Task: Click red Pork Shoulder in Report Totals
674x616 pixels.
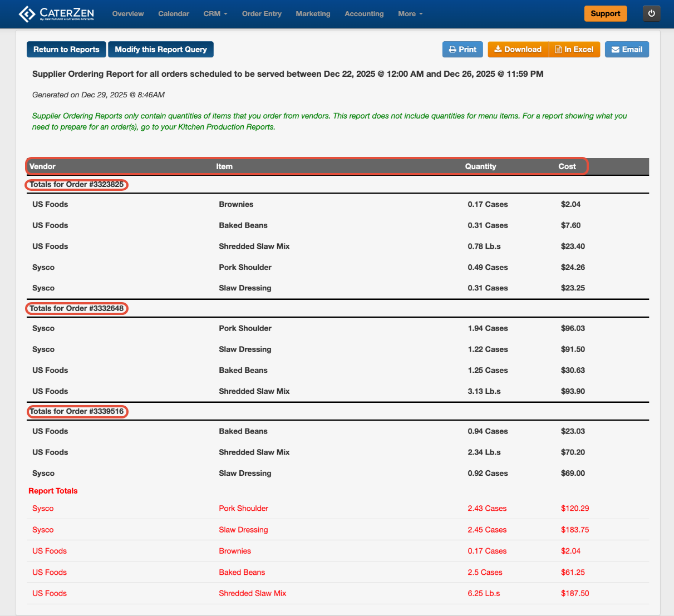Action: tap(243, 508)
